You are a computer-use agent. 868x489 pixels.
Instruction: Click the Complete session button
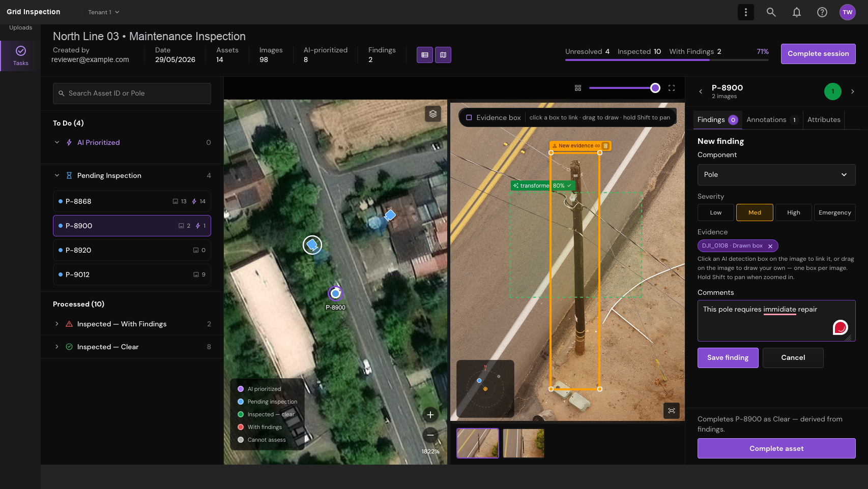point(818,54)
